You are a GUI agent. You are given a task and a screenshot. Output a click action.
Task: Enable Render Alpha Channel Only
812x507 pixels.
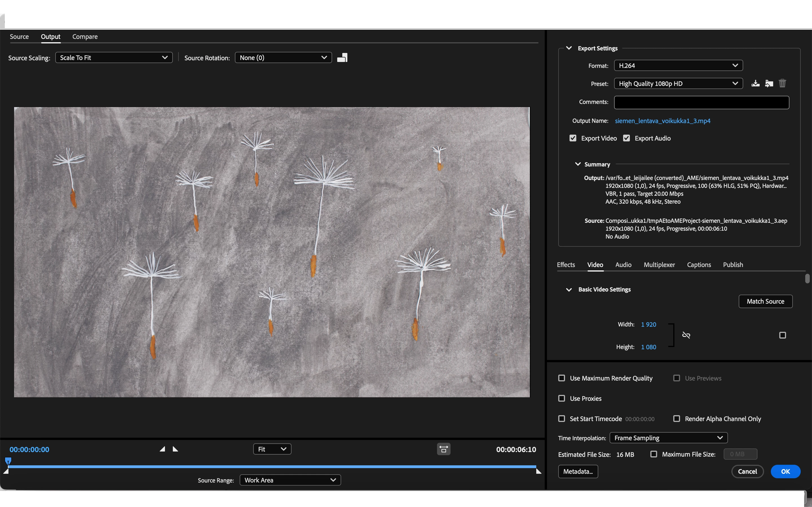point(676,419)
